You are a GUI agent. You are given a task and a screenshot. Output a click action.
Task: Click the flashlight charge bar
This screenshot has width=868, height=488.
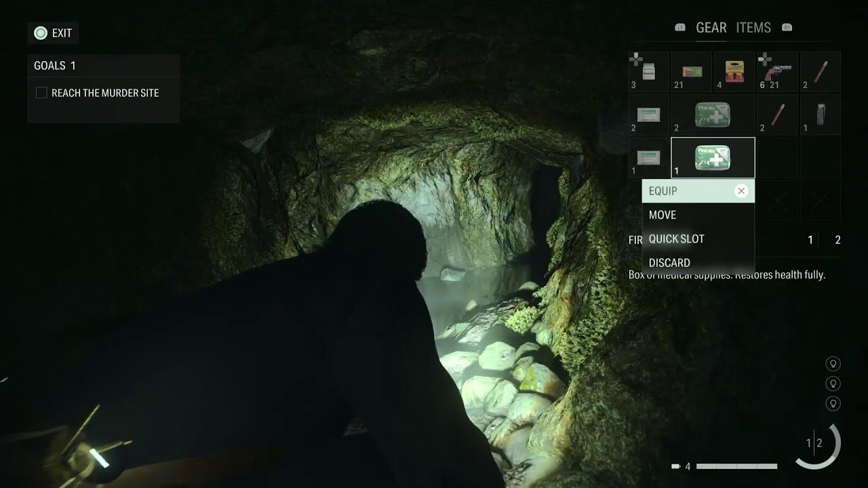(x=736, y=466)
